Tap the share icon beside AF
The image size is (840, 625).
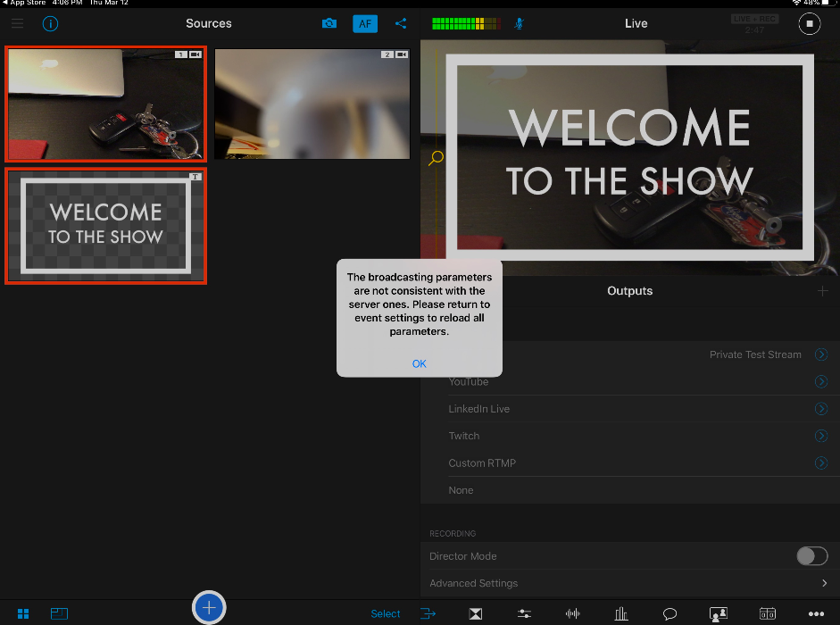401,24
